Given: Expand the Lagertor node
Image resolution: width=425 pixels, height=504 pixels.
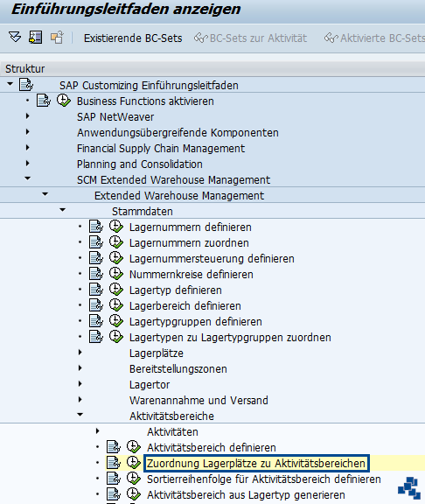Looking at the screenshot, I should pyautogui.click(x=80, y=384).
